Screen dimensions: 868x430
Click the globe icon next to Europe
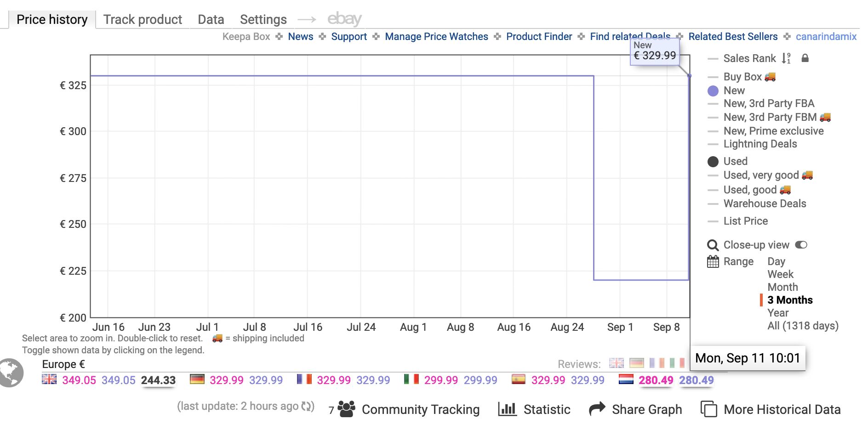[11, 373]
